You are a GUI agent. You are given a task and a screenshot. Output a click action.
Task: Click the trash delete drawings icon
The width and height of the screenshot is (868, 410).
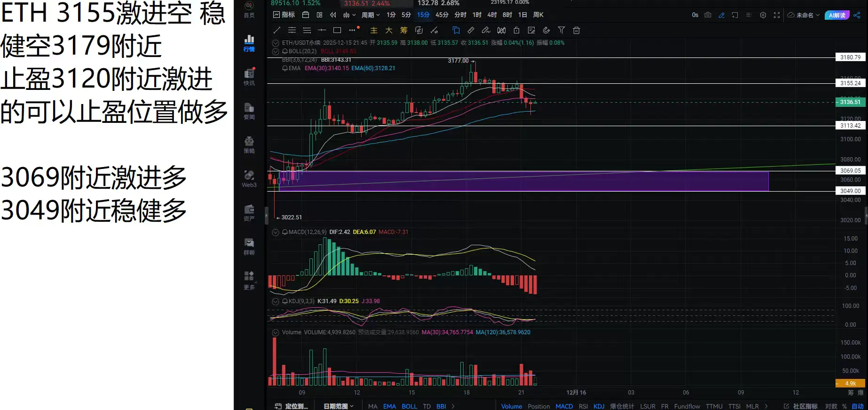pyautogui.click(x=576, y=30)
